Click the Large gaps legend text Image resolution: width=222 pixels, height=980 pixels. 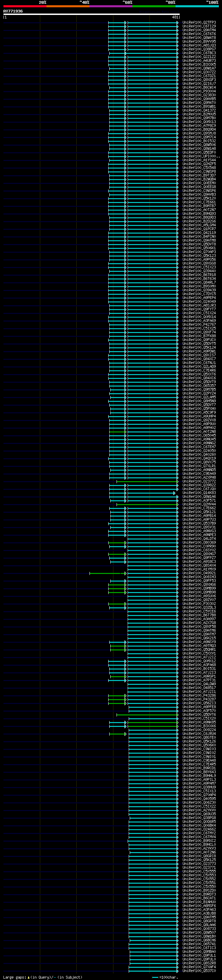[43, 977]
